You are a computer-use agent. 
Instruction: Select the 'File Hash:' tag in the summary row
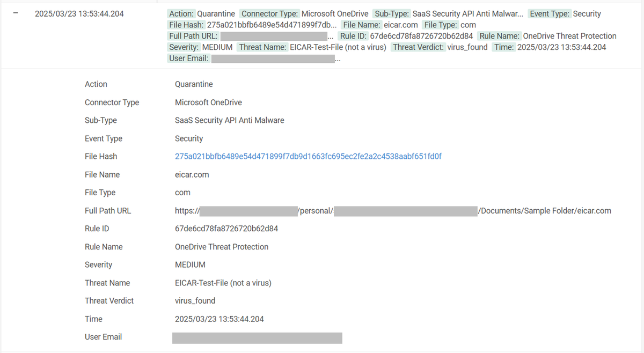(186, 25)
